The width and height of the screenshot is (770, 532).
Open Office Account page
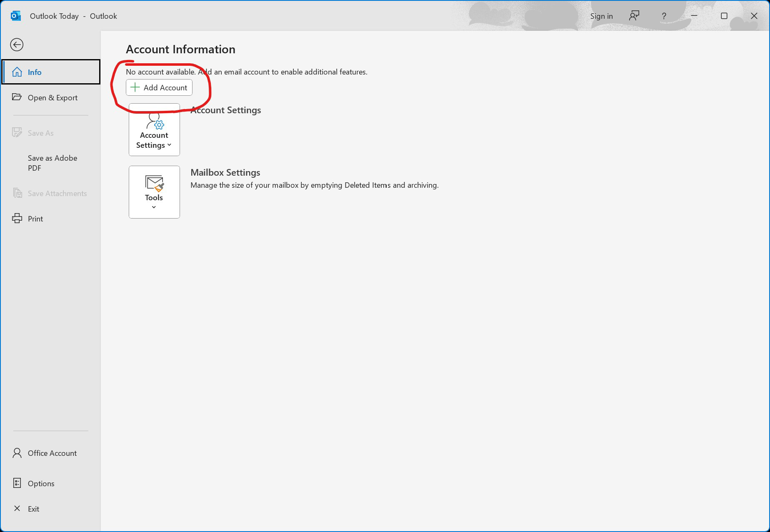click(52, 453)
